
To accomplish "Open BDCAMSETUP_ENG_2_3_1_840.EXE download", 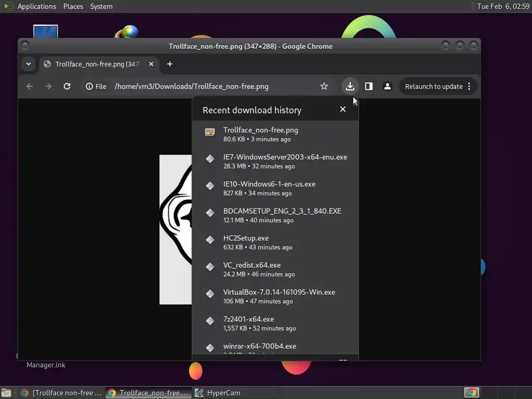I will 275,215.
